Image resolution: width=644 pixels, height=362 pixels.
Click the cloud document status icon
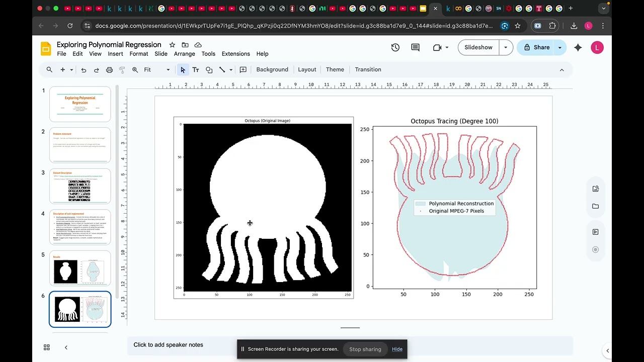198,45
